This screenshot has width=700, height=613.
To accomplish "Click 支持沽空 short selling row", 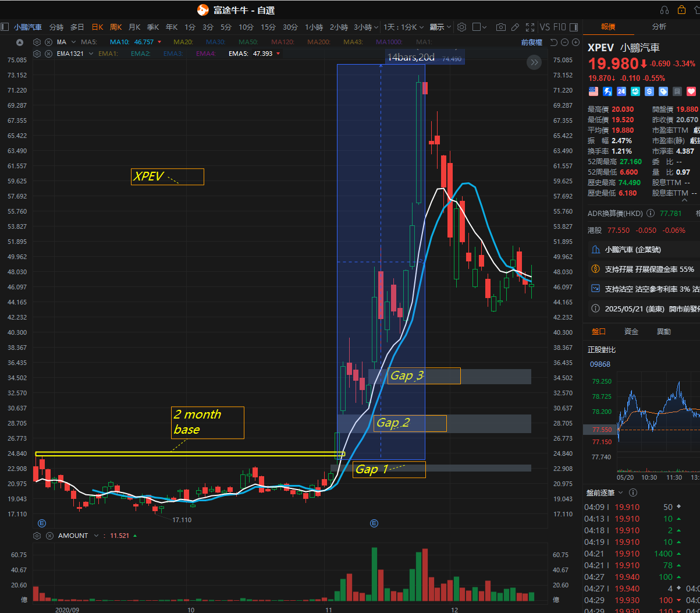I will (x=644, y=288).
